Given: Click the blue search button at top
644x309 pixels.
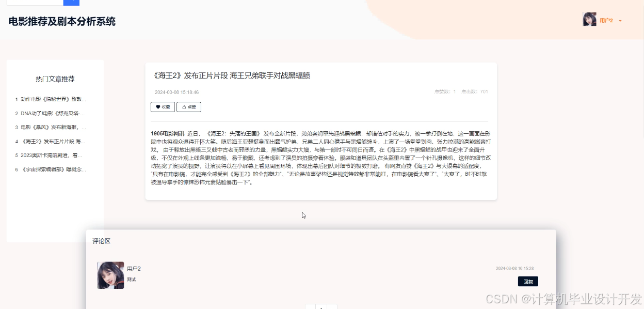Looking at the screenshot, I should 71,2.
